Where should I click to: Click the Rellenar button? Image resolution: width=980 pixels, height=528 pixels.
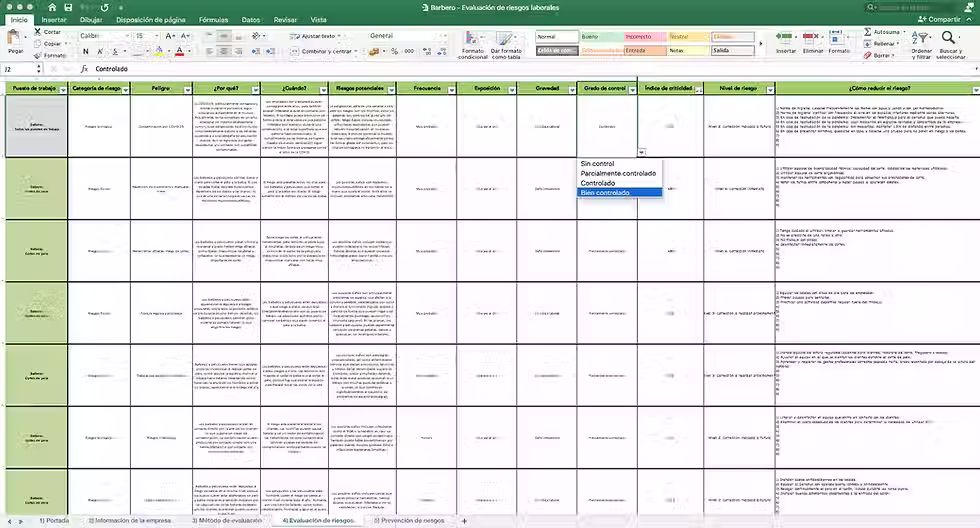pyautogui.click(x=883, y=44)
